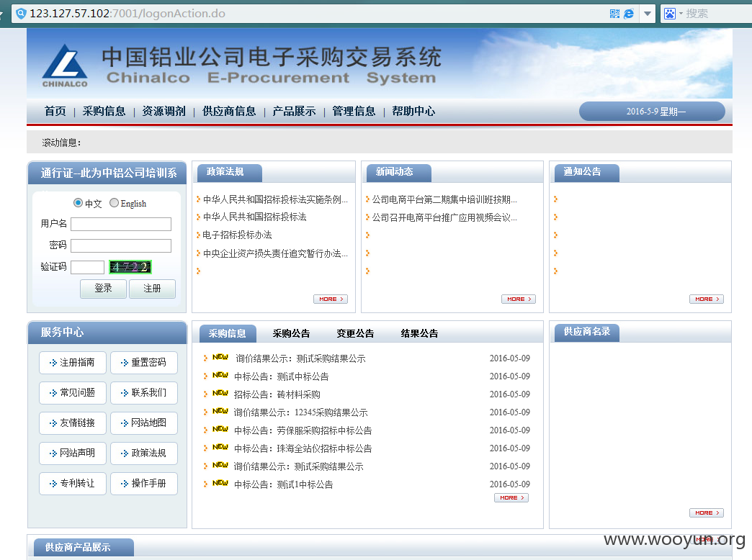Click the 登录 button
The width and height of the screenshot is (752, 560).
(x=103, y=289)
